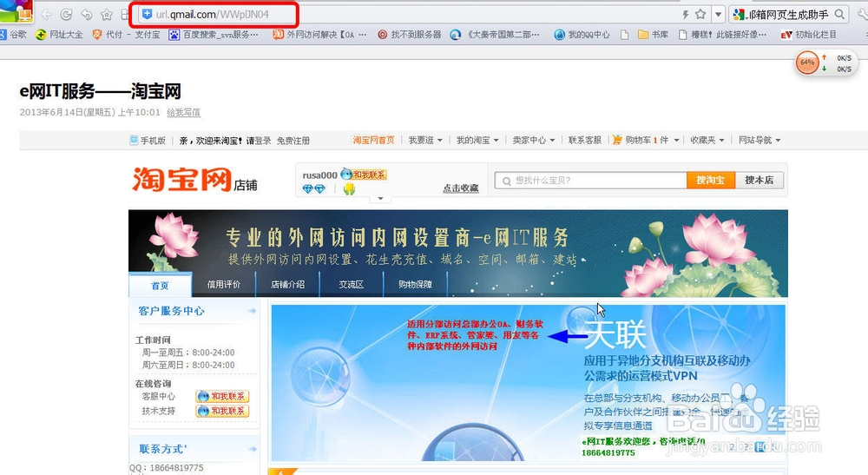The image size is (868, 475).
Task: Expand the 我要逛 dropdown menu
Action: point(425,140)
